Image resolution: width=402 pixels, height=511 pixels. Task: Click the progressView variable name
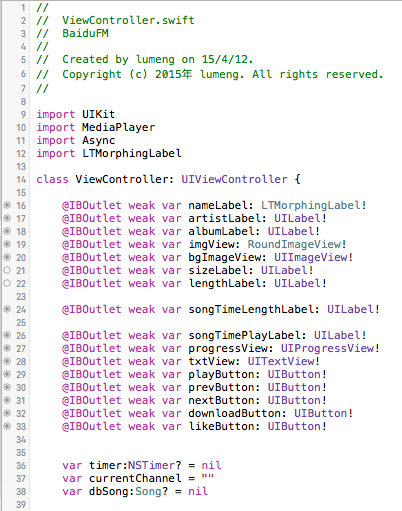click(x=228, y=348)
